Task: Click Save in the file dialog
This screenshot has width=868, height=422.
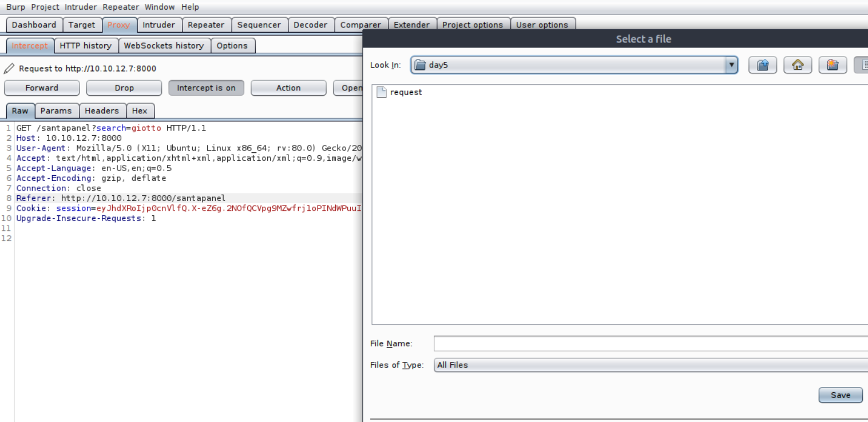Action: [x=840, y=395]
